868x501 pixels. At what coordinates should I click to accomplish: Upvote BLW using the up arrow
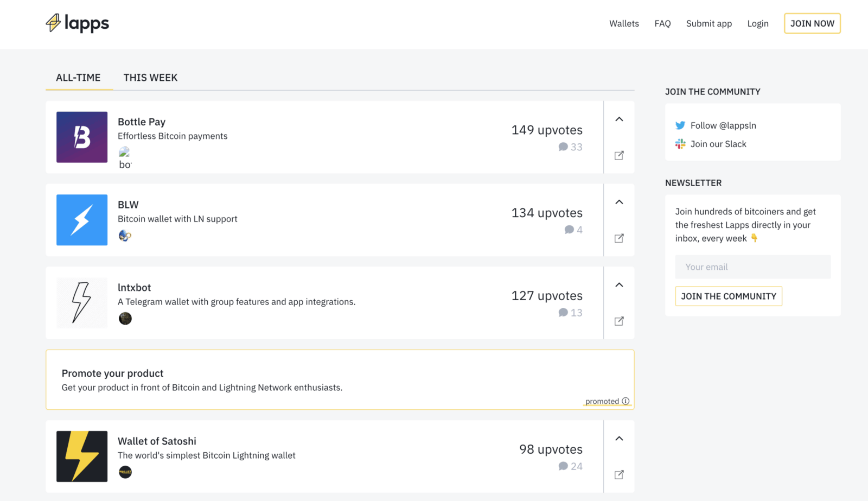pyautogui.click(x=619, y=202)
